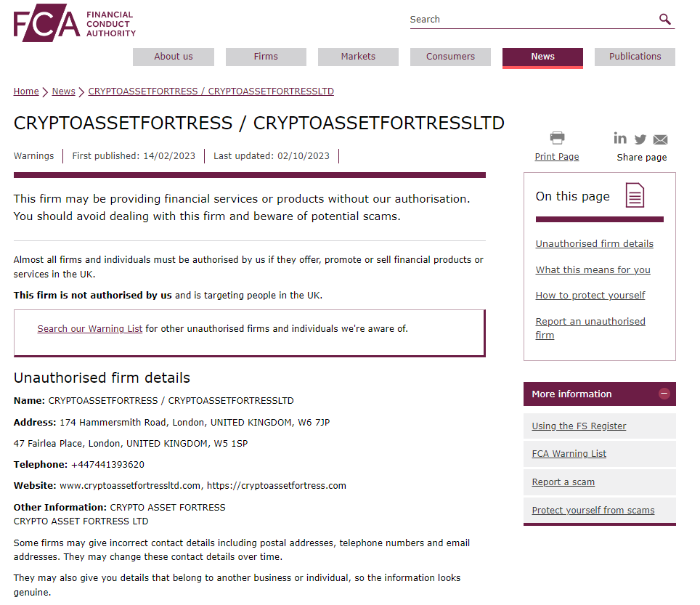This screenshot has width=700, height=605.
Task: Open Using the FS Register link
Action: [x=579, y=426]
